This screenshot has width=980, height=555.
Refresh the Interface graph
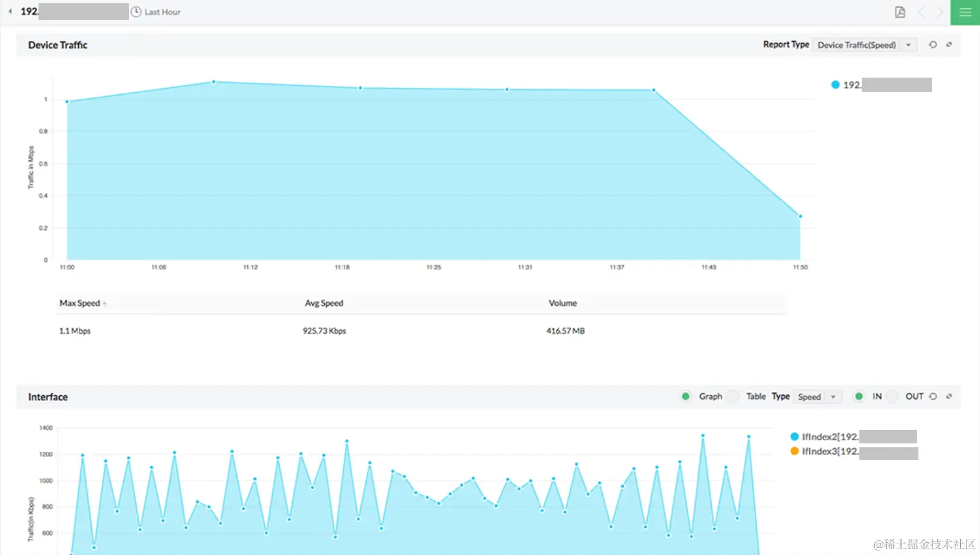click(x=933, y=397)
